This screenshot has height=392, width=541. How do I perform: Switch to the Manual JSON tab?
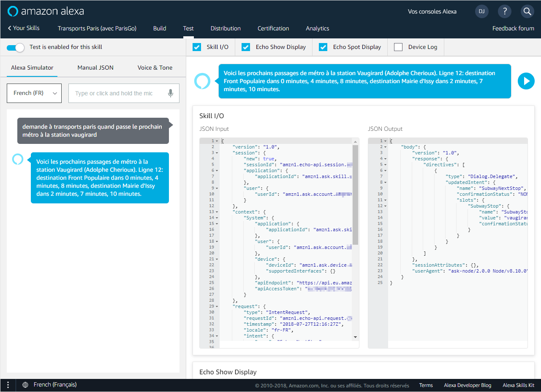click(95, 68)
